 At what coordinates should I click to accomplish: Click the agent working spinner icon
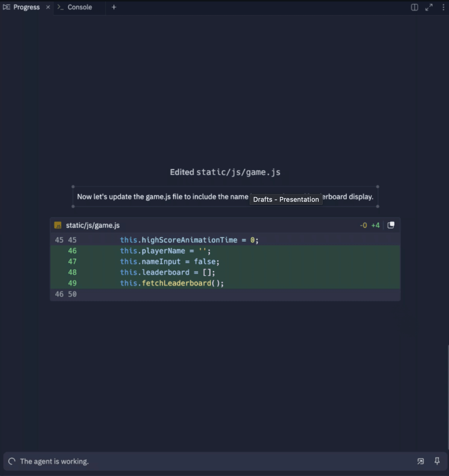[12, 461]
